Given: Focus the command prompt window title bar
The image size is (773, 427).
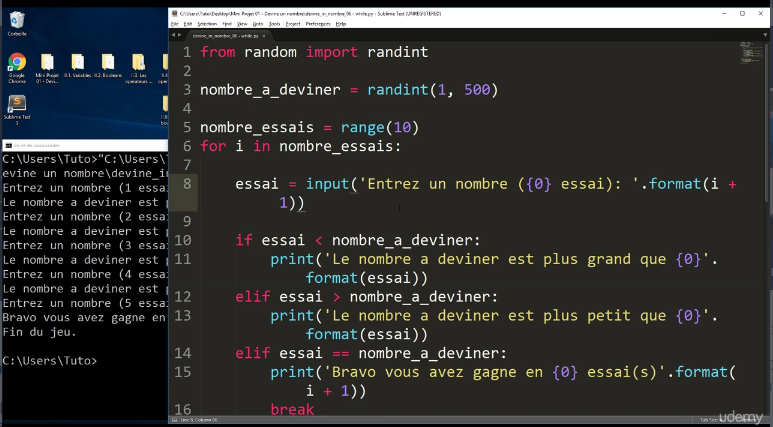Looking at the screenshot, I should click(80, 145).
